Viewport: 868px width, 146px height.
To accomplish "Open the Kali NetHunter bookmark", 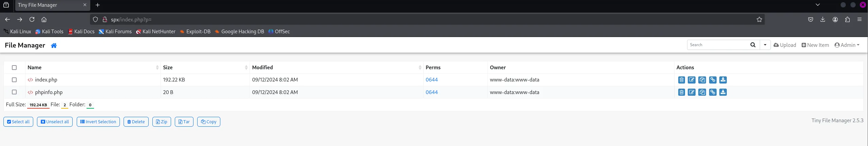I will point(156,32).
